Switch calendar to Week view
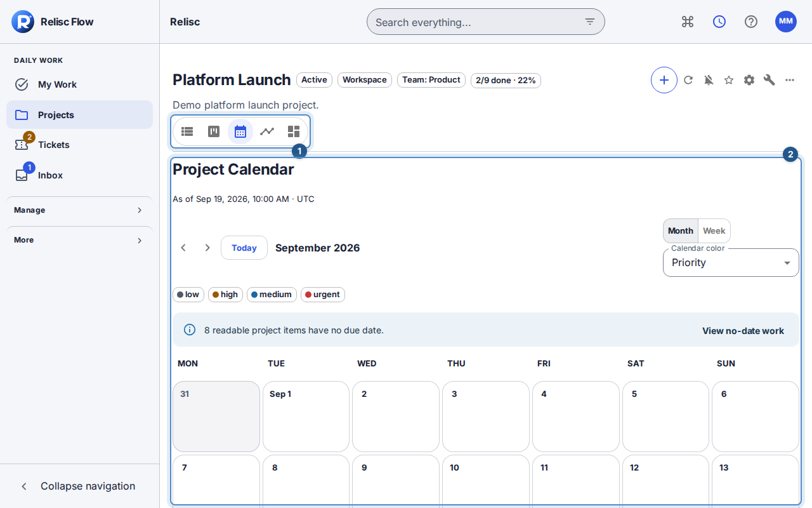Viewport: 812px width, 508px height. tap(714, 231)
